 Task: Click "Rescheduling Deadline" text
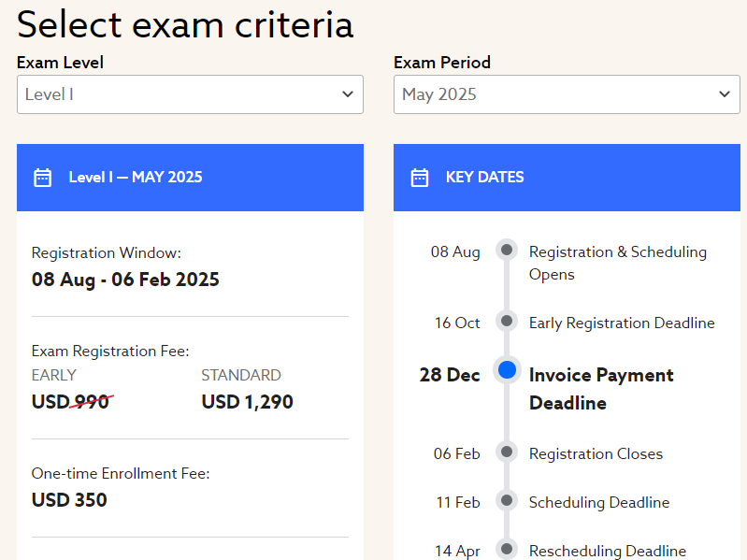(608, 551)
